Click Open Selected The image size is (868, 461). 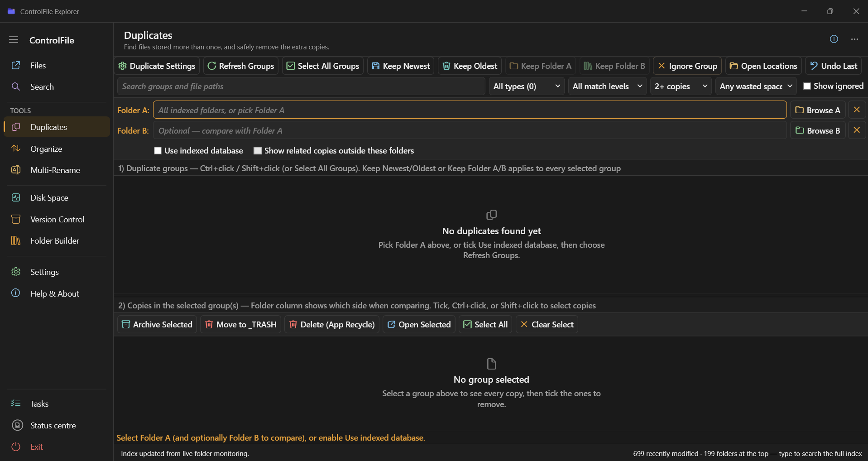click(419, 325)
